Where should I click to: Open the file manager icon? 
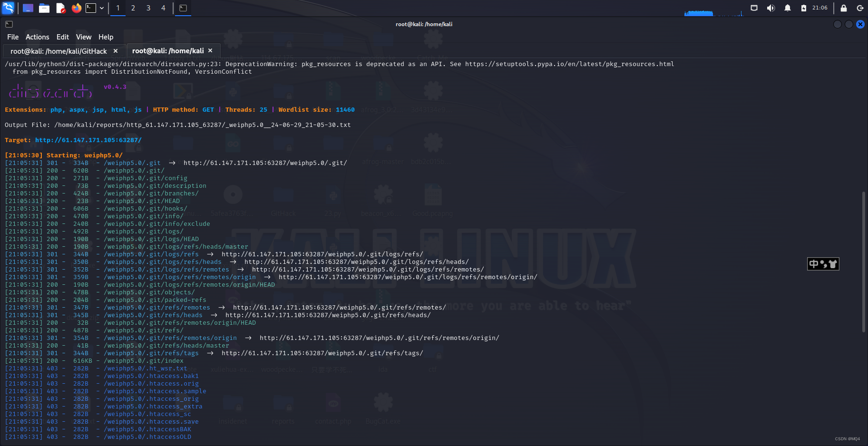point(44,8)
